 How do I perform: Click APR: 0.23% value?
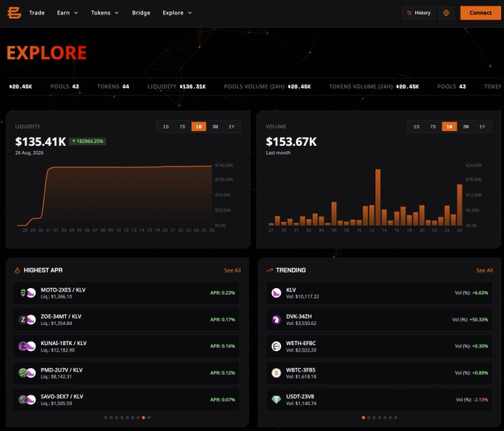(x=222, y=293)
